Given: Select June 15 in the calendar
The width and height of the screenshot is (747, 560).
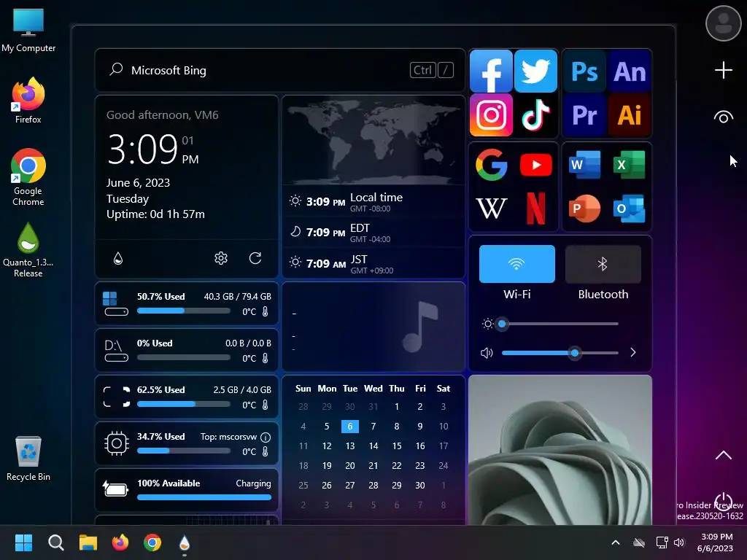Looking at the screenshot, I should [396, 446].
